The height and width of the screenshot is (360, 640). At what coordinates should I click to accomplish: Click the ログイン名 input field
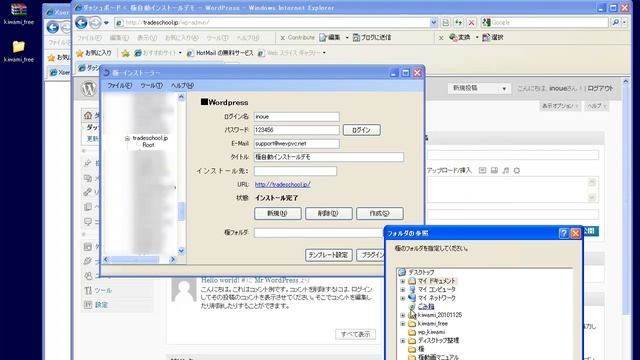click(x=296, y=117)
